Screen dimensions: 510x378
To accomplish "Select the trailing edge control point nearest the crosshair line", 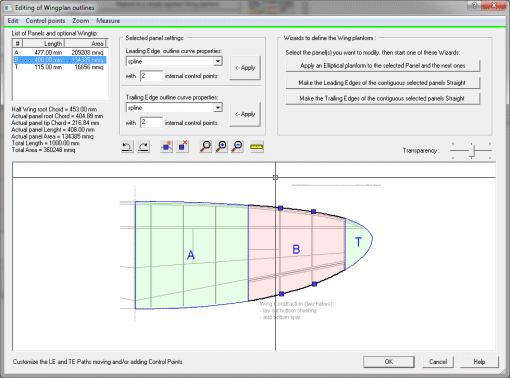I will coord(282,294).
